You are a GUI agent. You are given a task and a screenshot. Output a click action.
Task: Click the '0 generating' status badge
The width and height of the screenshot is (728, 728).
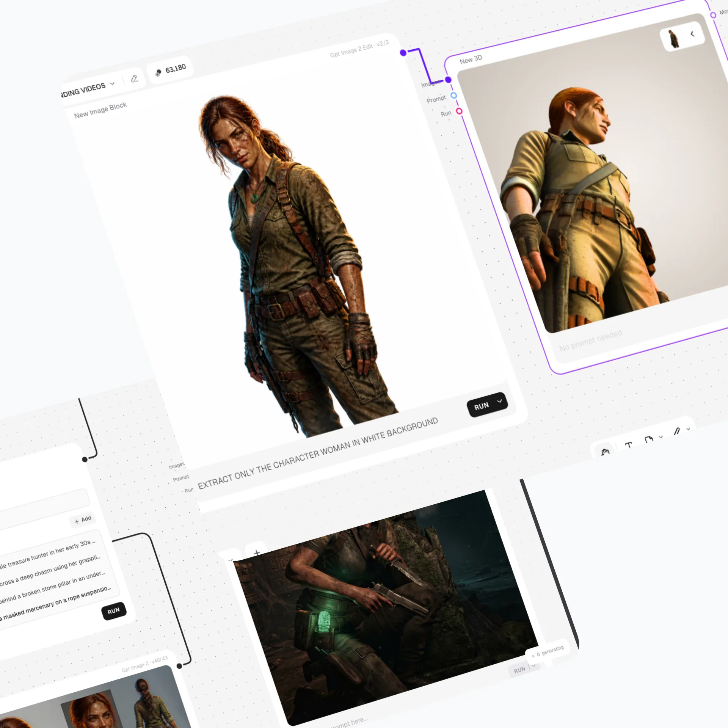coord(547,651)
